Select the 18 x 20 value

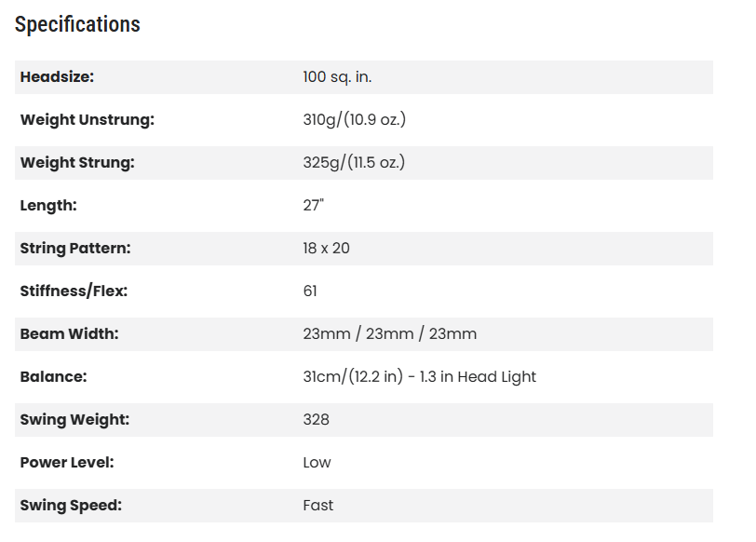point(326,249)
